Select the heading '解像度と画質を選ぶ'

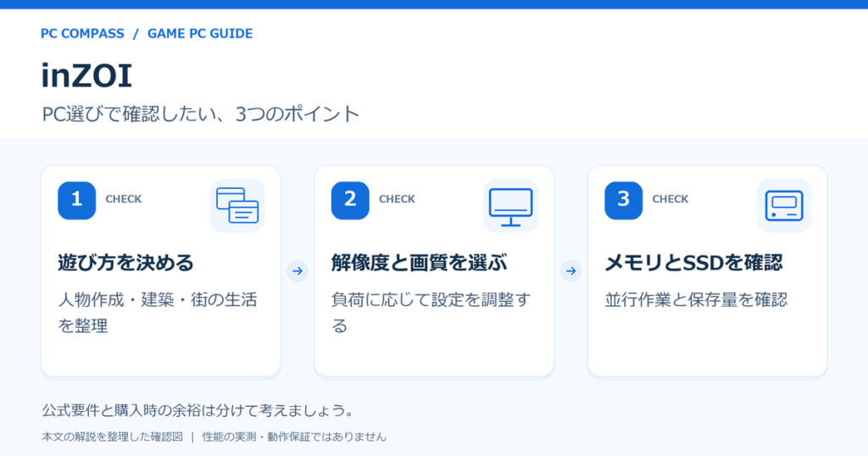419,262
